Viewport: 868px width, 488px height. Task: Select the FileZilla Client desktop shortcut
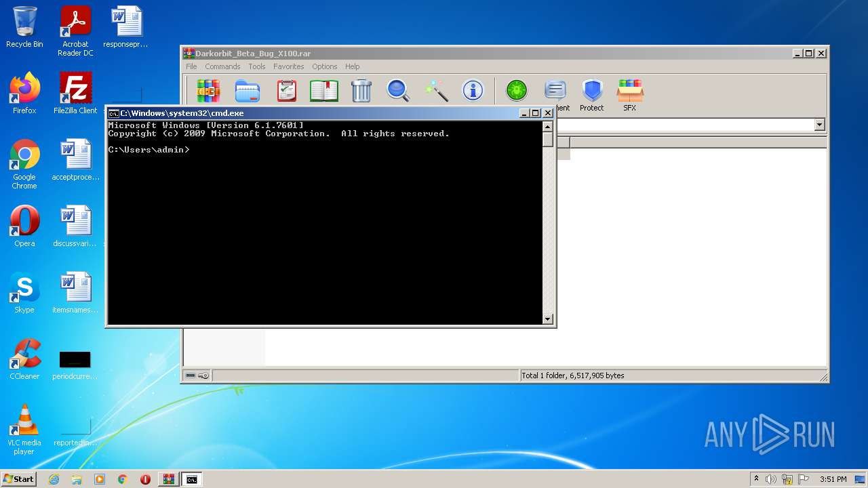coord(75,94)
